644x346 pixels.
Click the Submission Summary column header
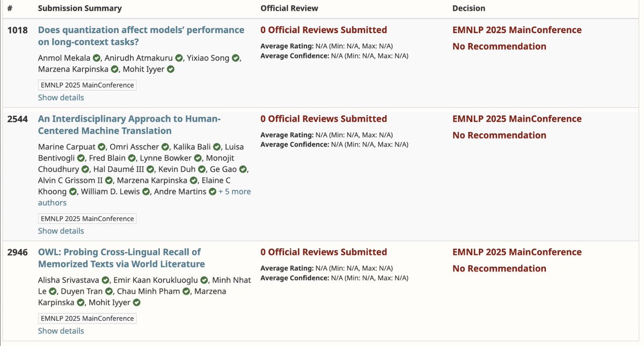click(79, 8)
